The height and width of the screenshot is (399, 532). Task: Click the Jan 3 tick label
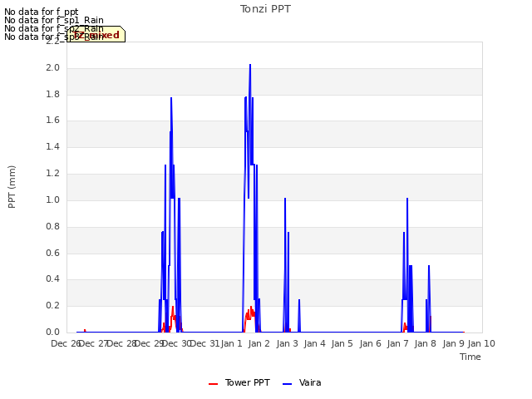tap(287, 343)
